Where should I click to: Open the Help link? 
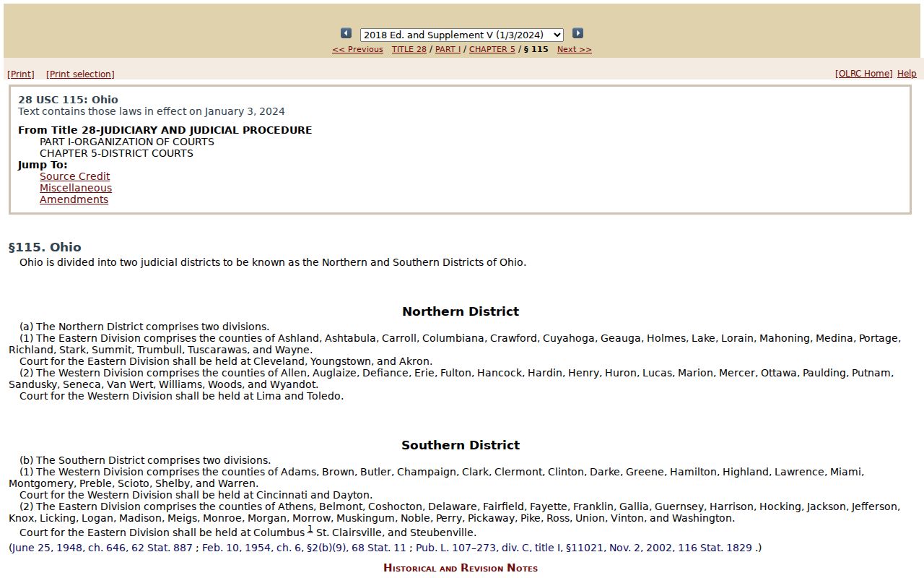[907, 74]
